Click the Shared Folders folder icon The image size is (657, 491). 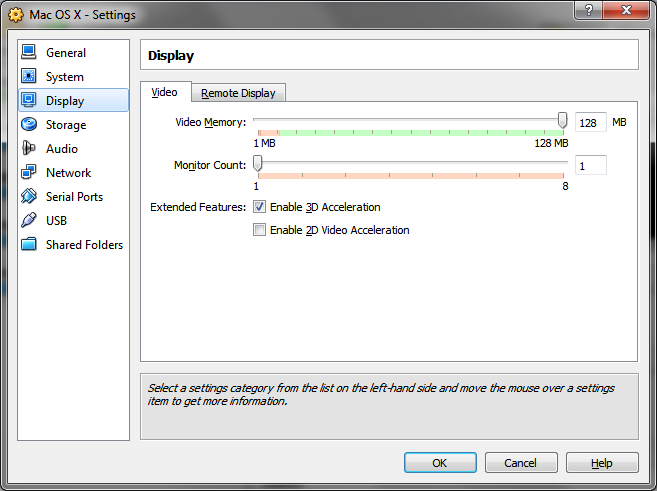pos(28,244)
